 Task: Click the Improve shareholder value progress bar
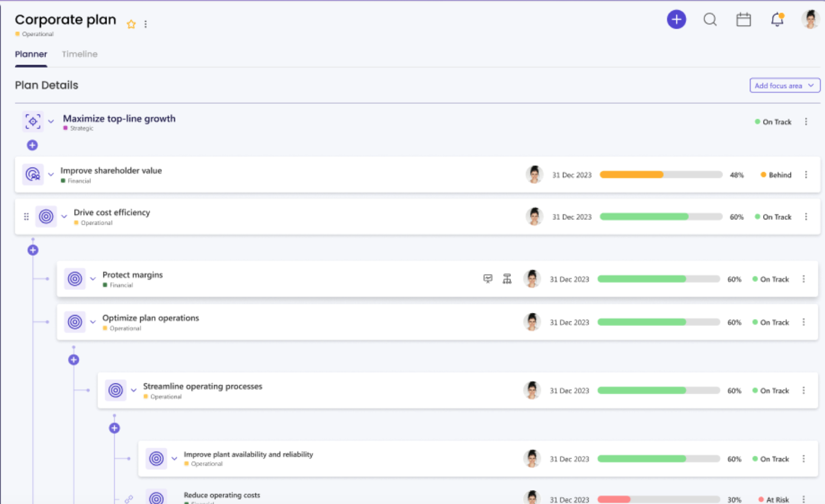click(661, 175)
